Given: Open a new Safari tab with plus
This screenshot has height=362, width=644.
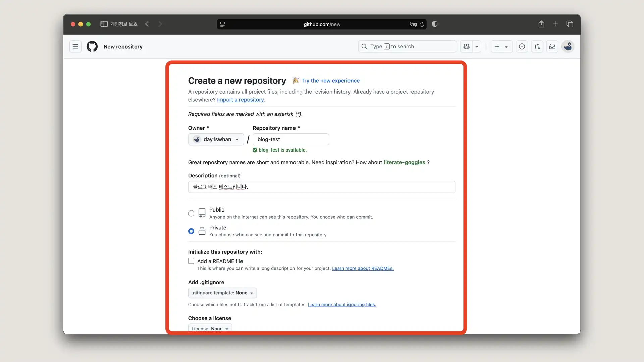Looking at the screenshot, I should tap(555, 24).
